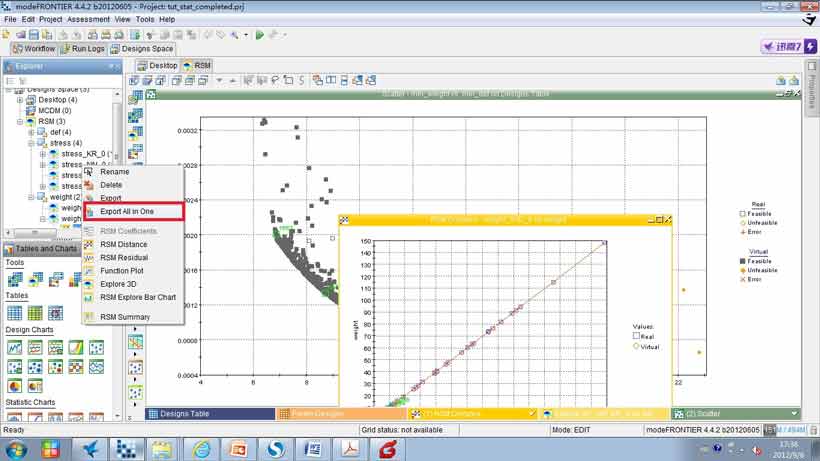
Task: Collapse the RSM (3) tree node
Action: point(20,121)
